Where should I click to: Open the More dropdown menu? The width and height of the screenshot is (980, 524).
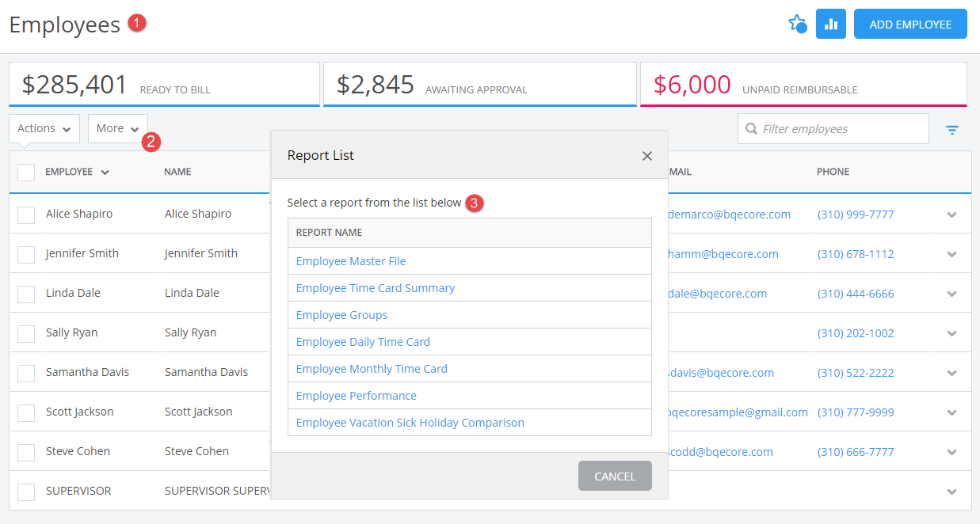coord(118,128)
